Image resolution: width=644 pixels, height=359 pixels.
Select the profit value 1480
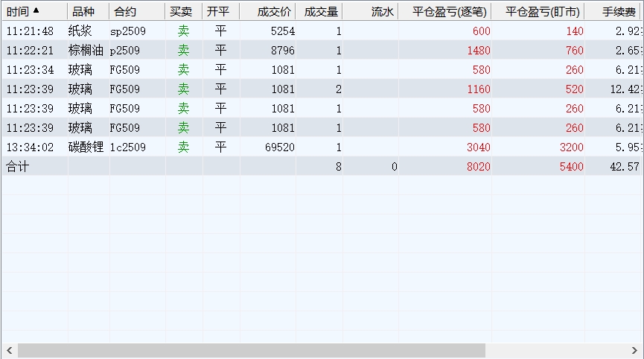[x=479, y=50]
